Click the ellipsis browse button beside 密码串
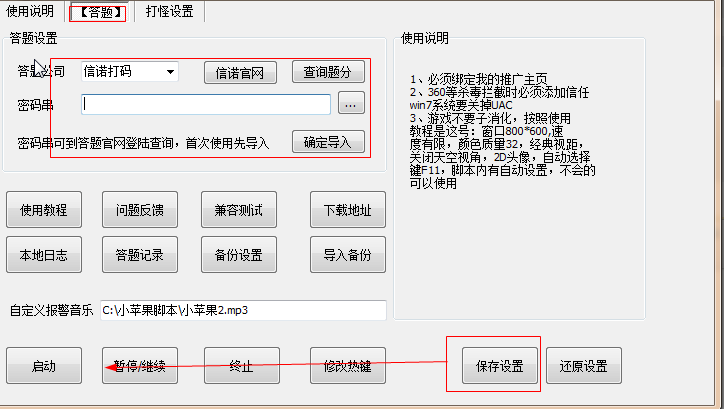The image size is (724, 409). click(351, 102)
